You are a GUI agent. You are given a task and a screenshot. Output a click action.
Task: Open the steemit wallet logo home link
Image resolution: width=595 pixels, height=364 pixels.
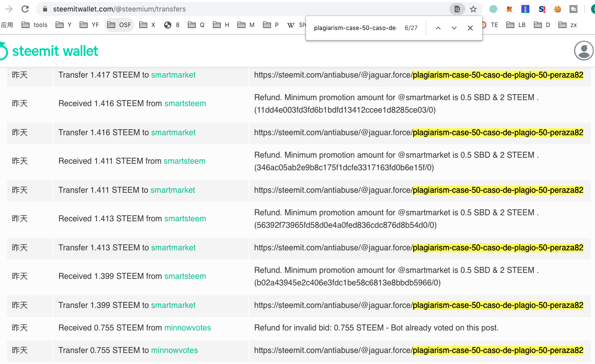[49, 51]
